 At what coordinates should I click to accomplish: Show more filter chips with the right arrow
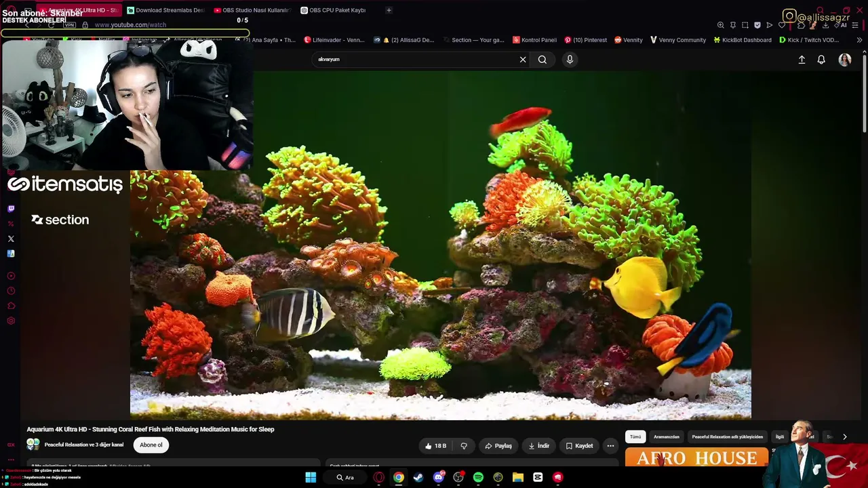click(844, 437)
